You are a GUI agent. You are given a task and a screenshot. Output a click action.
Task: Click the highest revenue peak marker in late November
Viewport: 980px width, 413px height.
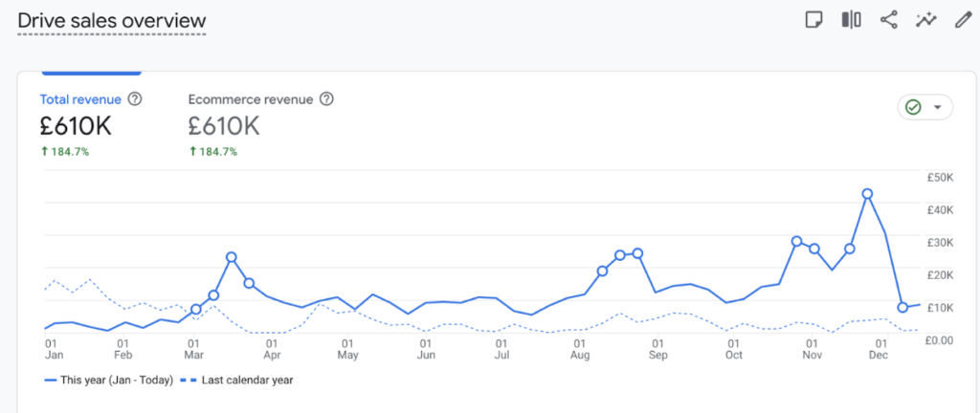click(867, 194)
